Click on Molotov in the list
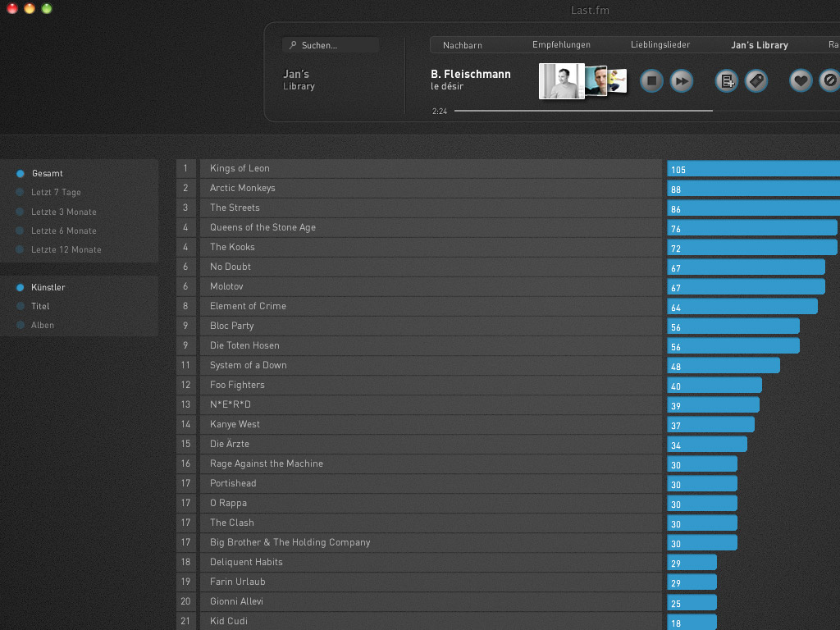Image resolution: width=840 pixels, height=630 pixels. 431,286
